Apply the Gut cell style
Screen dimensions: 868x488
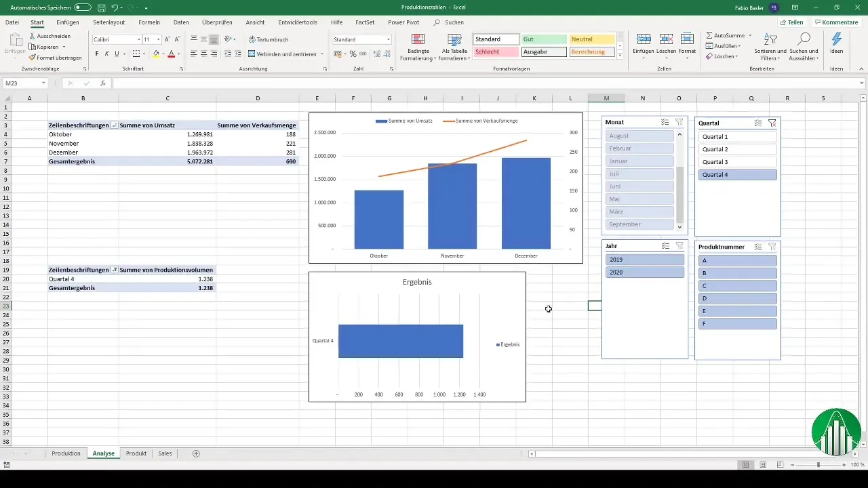point(545,39)
